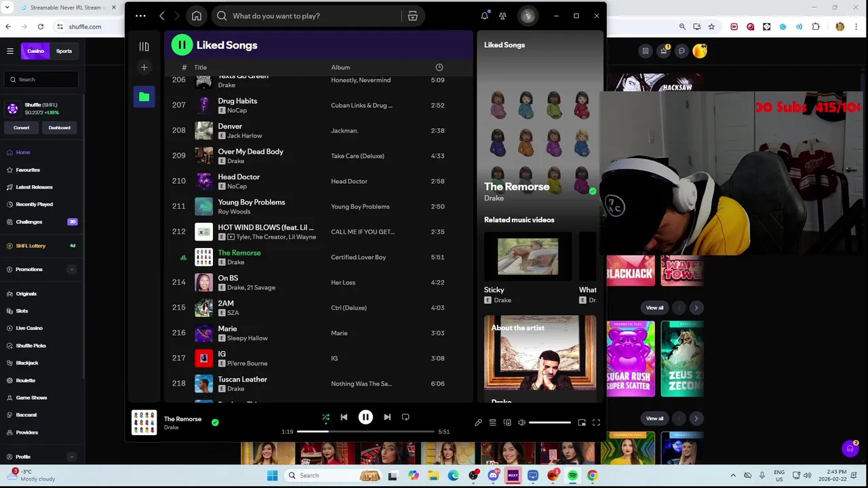
Task: Open the Sticky music video thumbnail
Action: [x=528, y=256]
